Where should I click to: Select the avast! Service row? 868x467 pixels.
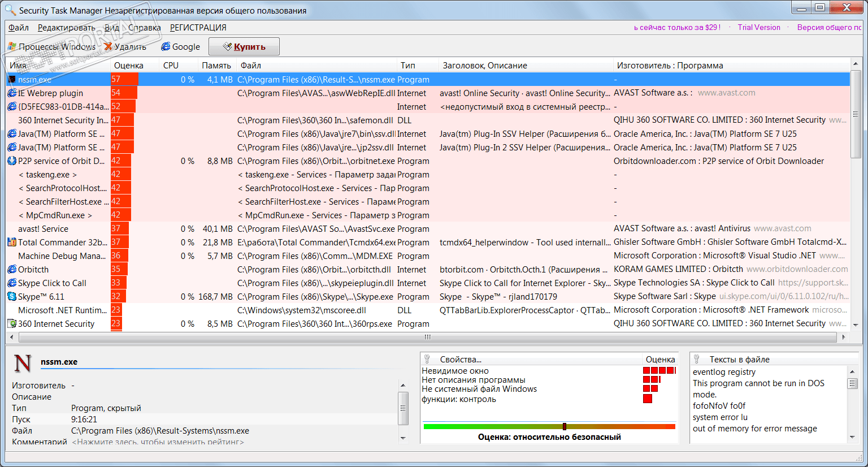428,229
